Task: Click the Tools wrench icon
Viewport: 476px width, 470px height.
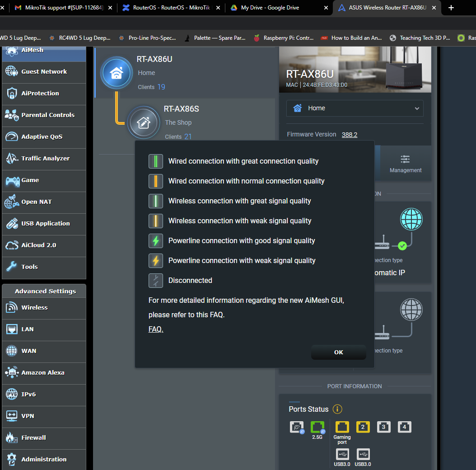Action: tap(12, 267)
